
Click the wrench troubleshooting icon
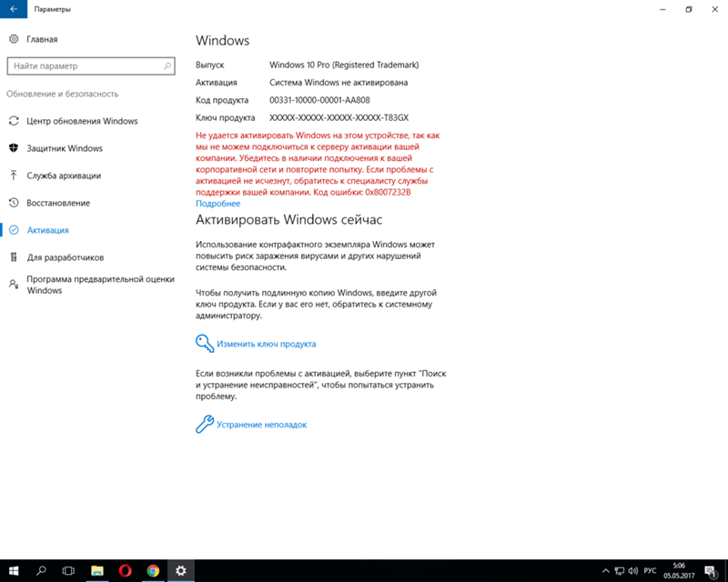tap(204, 424)
